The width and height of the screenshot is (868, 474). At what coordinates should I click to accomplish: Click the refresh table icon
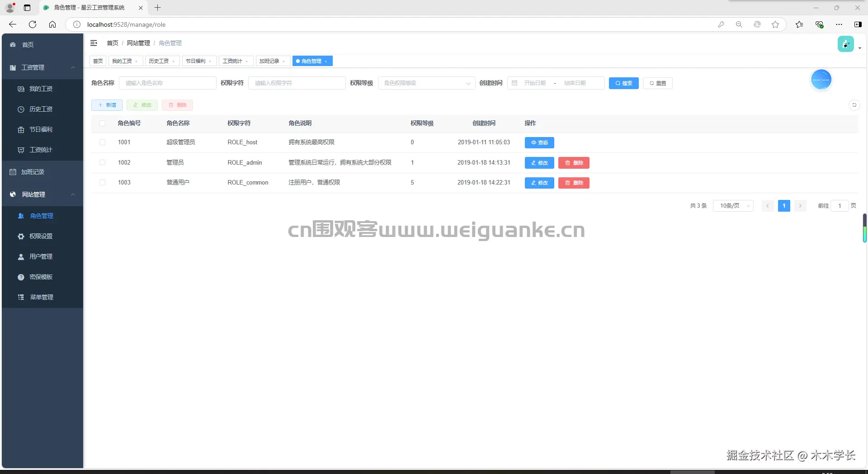[x=854, y=105]
